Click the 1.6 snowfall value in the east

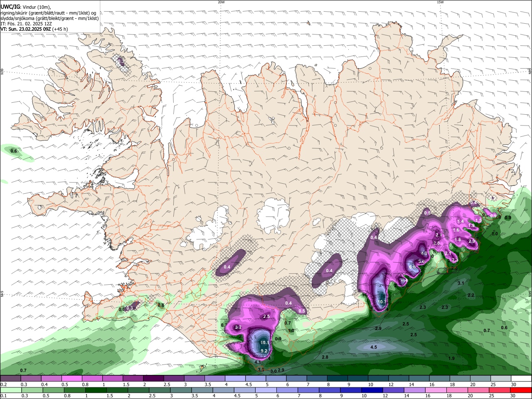(456, 230)
